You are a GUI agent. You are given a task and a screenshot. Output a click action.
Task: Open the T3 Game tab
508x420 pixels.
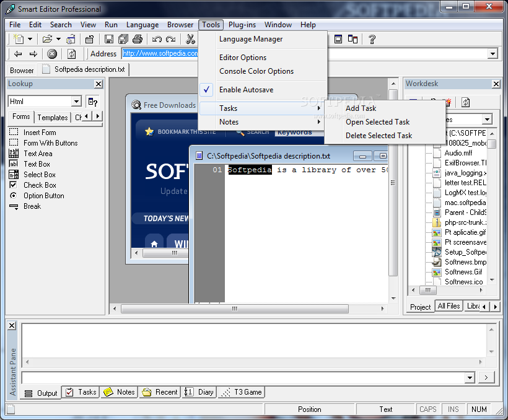click(x=242, y=392)
